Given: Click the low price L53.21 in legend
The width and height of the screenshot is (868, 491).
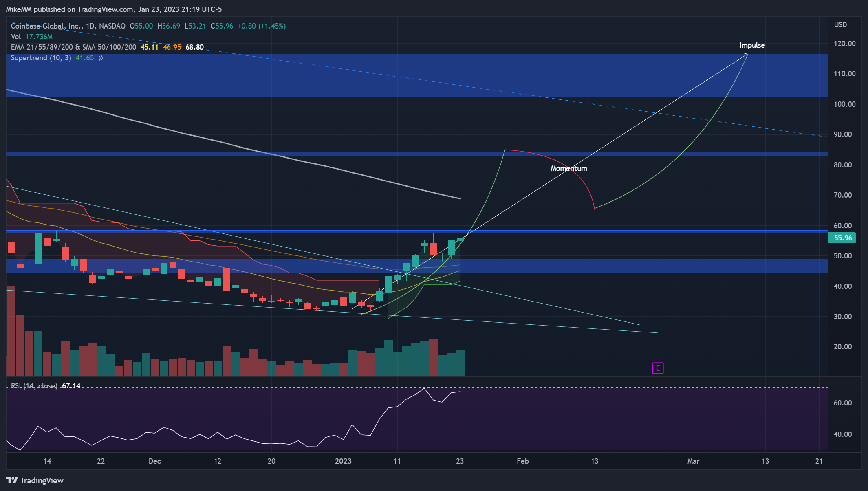Looking at the screenshot, I should 195,26.
